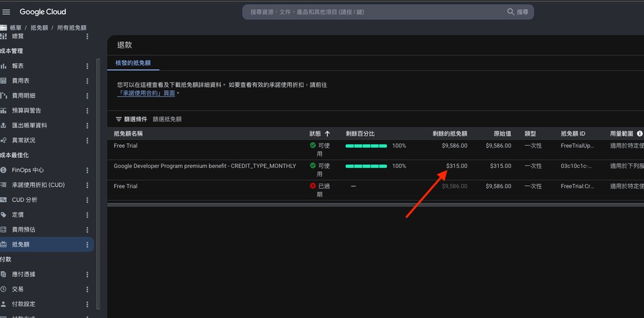Screen dimensions: 644x318
Task: Click the $315.00 remaining credit value
Action: [x=457, y=166]
